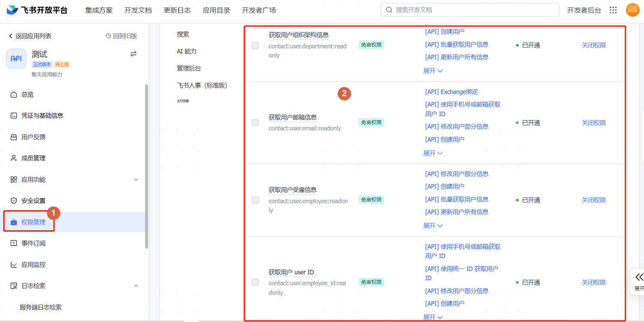Click the 应用功能 grid icon
644x322 pixels.
tap(14, 179)
